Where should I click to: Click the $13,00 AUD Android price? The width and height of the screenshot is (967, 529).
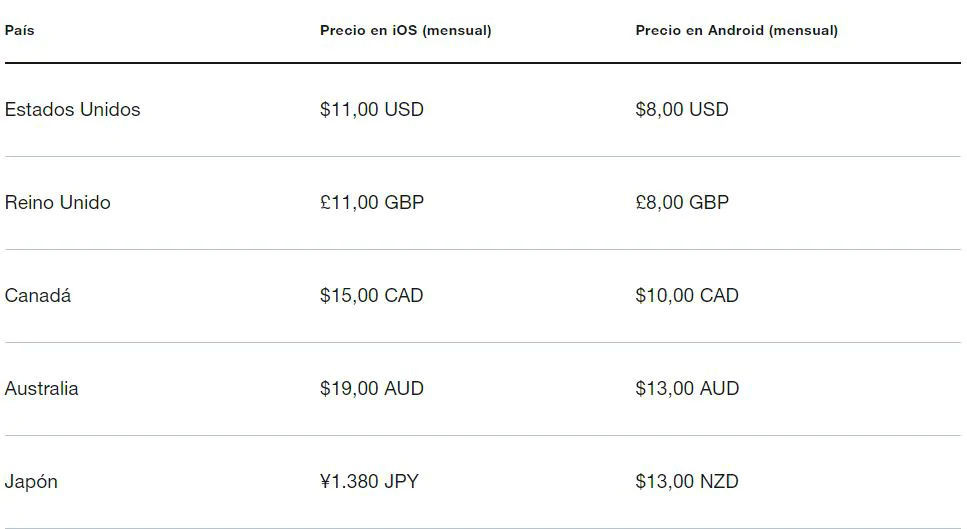[x=687, y=388]
